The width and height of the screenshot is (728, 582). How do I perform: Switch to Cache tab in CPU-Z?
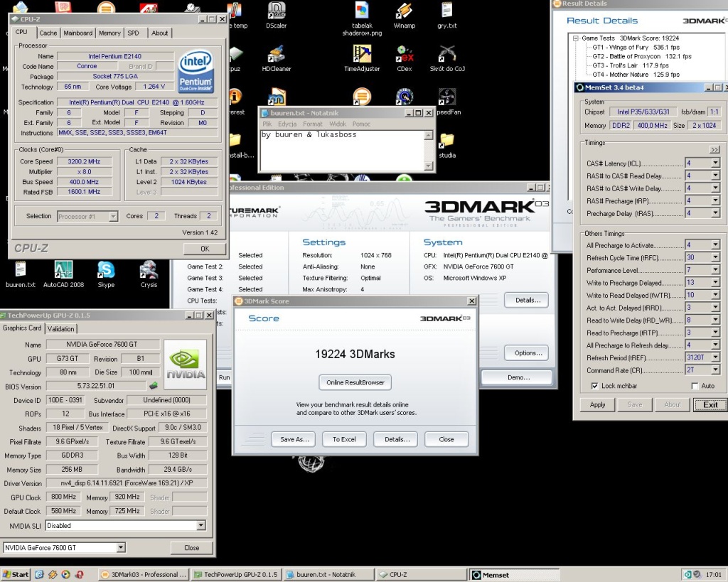click(x=48, y=33)
